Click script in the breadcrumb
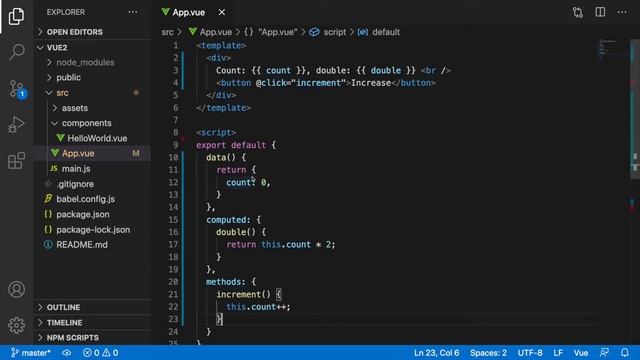Screen dimensions: 640x360 (328, 32)
